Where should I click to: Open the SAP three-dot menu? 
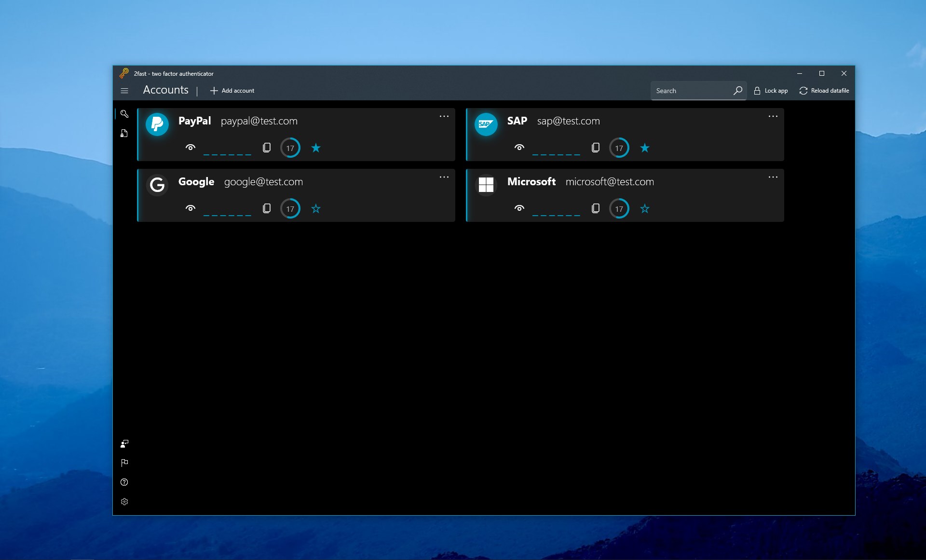pos(773,116)
